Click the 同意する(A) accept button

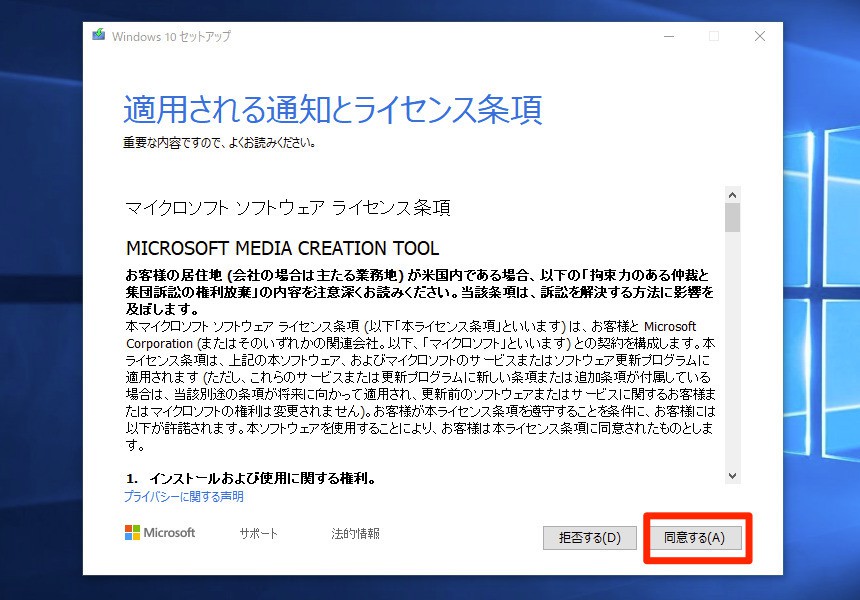(x=695, y=537)
